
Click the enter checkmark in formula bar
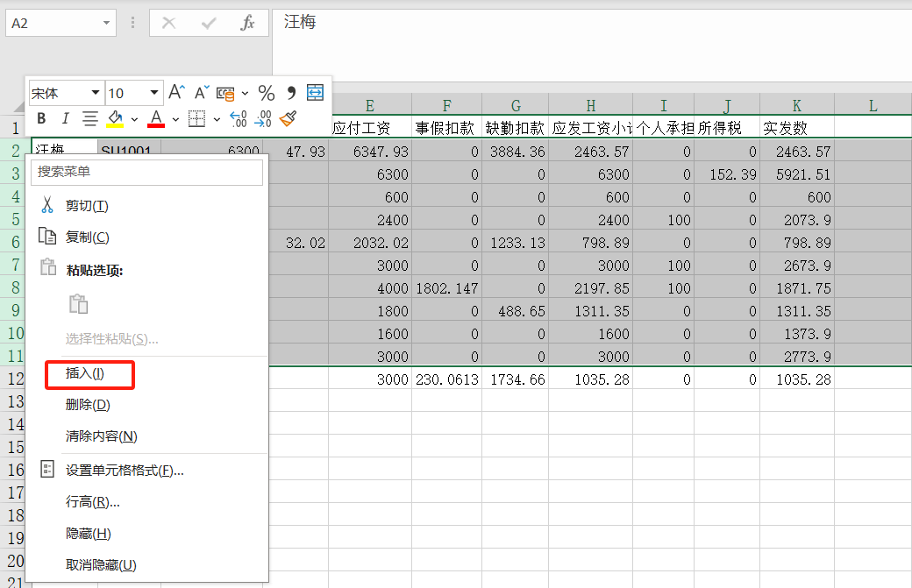(208, 24)
